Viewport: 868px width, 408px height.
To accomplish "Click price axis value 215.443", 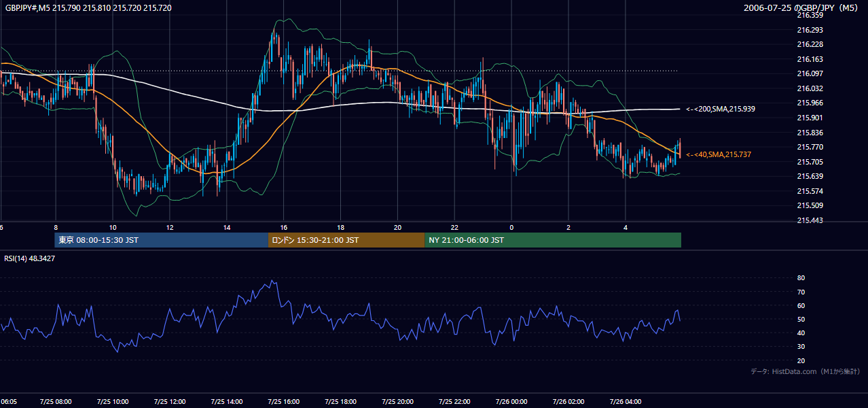I will pos(810,220).
